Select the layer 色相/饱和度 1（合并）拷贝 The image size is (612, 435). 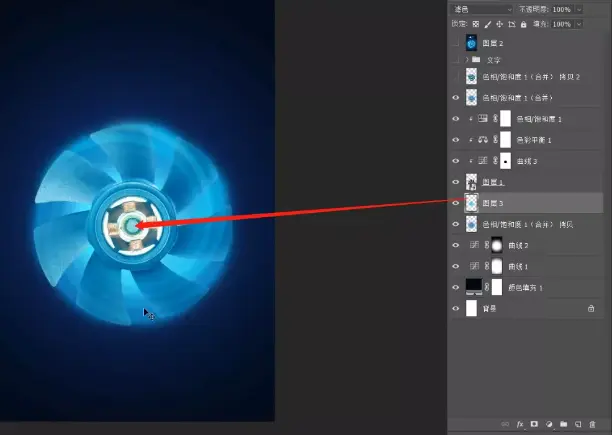coord(528,224)
